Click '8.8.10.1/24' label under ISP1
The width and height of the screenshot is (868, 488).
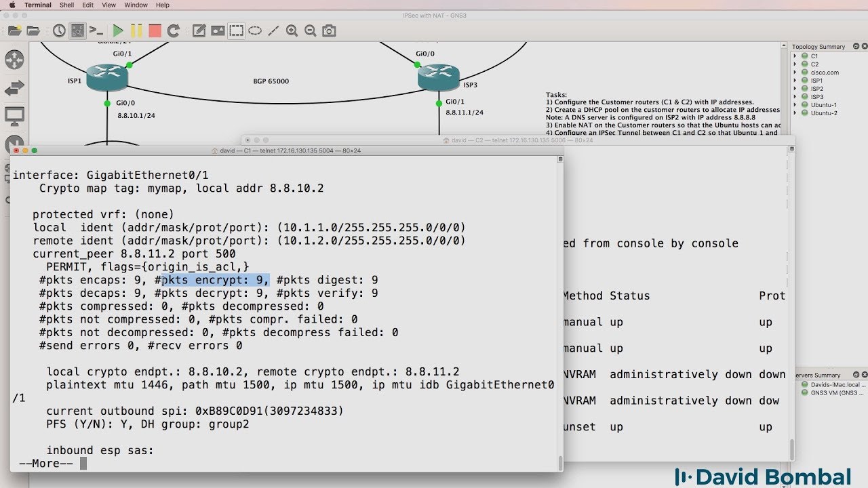pos(136,115)
